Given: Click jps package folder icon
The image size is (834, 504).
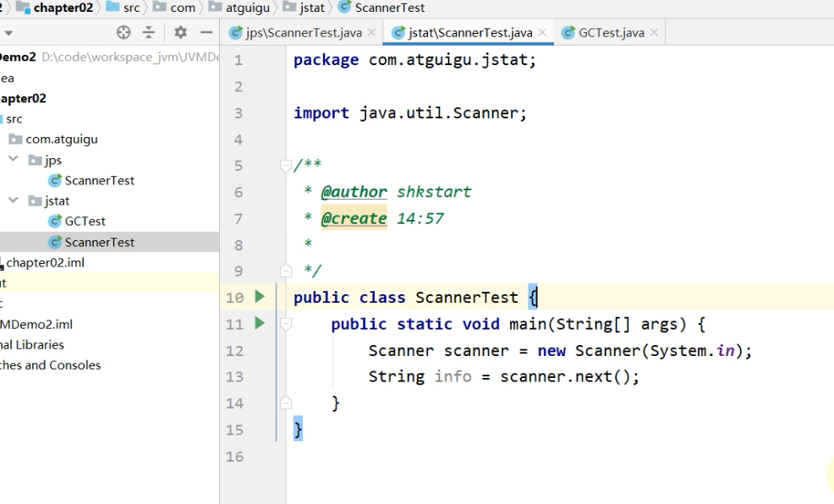Looking at the screenshot, I should point(36,160).
